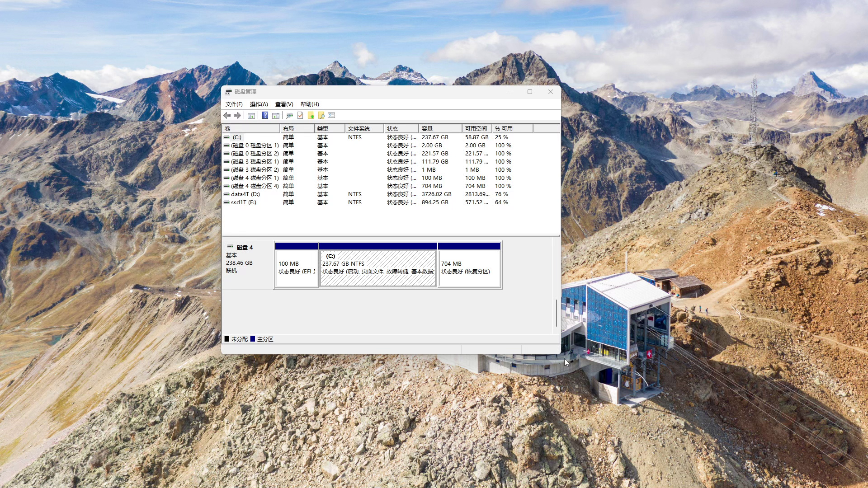Click the check disk toolbar icon

(300, 115)
